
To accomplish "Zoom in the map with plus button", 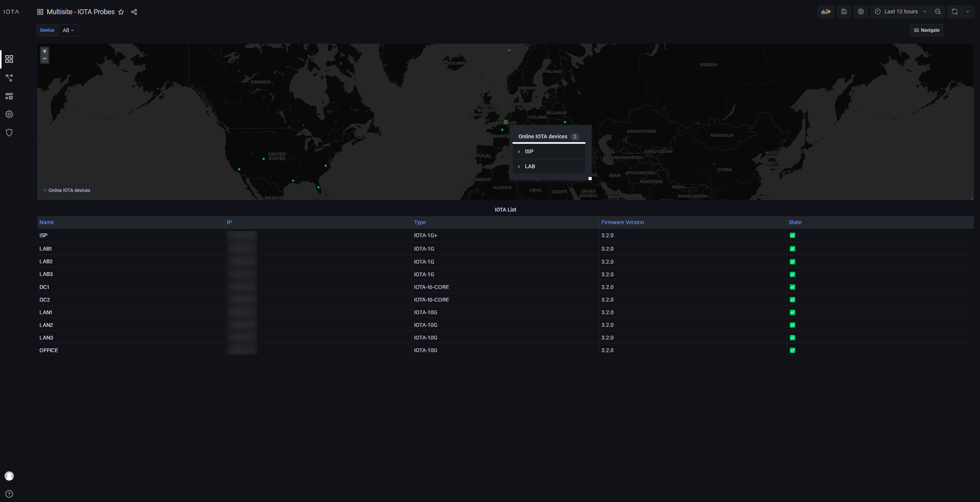I will pyautogui.click(x=45, y=51).
